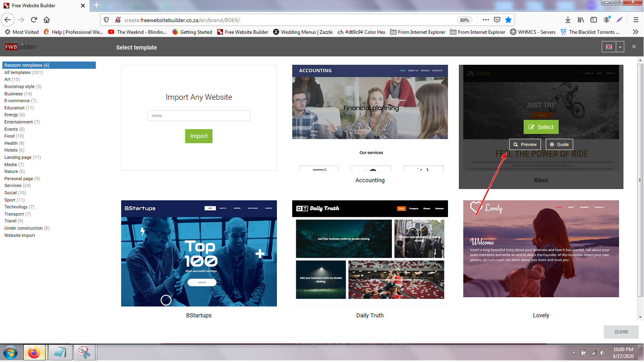
Task: Open the page actions three-dots menu
Action: tap(485, 20)
